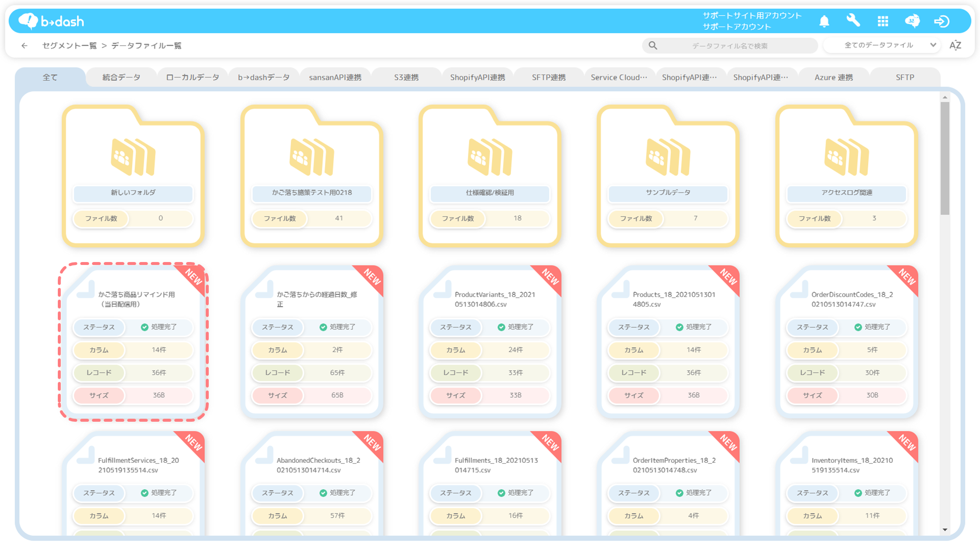Switch to the 統合データ tab
This screenshot has height=551, width=980.
(x=121, y=77)
